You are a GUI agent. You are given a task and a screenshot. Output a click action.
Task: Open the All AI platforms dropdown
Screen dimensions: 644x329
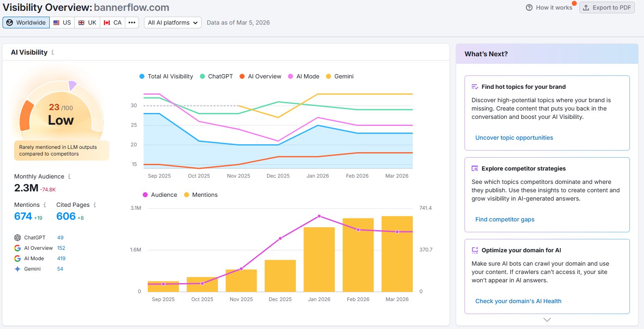point(173,23)
